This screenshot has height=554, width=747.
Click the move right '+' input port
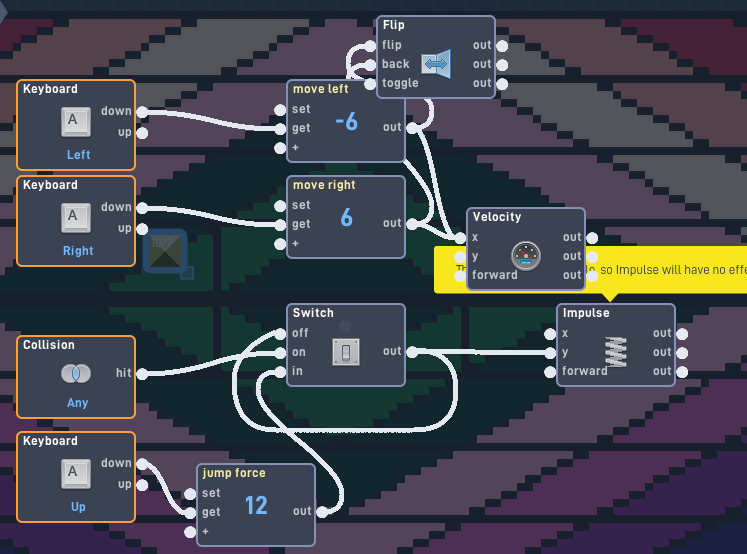tap(280, 244)
